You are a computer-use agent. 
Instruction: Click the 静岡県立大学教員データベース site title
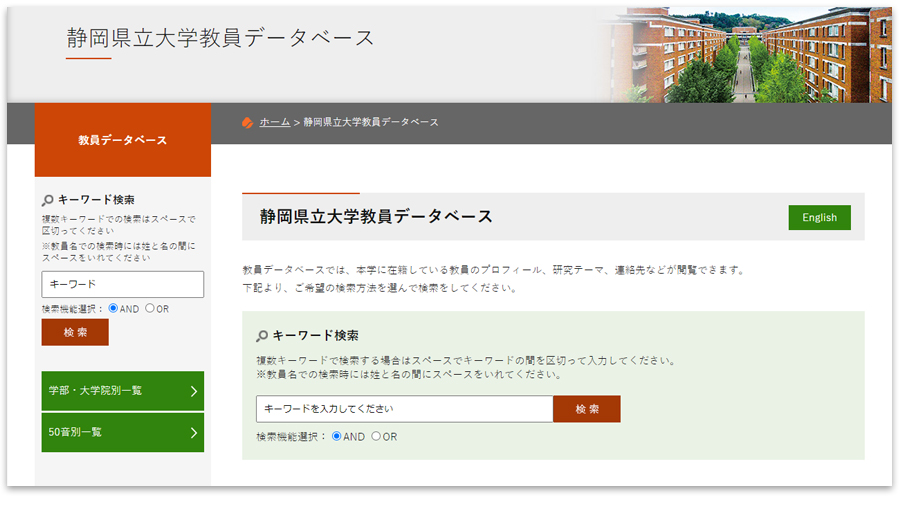point(220,38)
